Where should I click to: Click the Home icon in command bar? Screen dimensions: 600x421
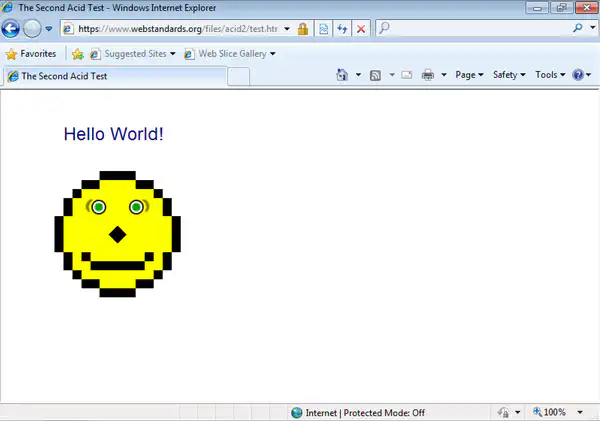coord(343,75)
